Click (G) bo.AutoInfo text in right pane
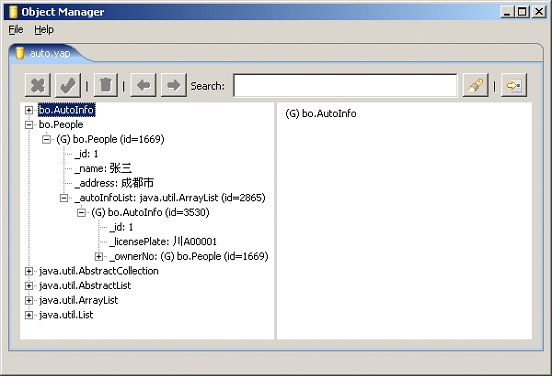This screenshot has width=552, height=378. click(321, 114)
